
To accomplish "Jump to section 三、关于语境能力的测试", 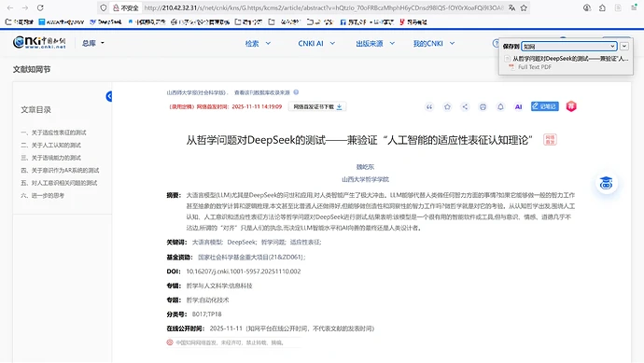I will click(x=51, y=158).
